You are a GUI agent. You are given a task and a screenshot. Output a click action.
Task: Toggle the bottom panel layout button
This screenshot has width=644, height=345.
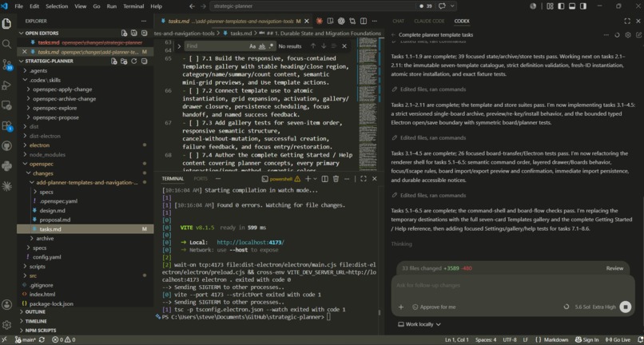click(x=572, y=6)
